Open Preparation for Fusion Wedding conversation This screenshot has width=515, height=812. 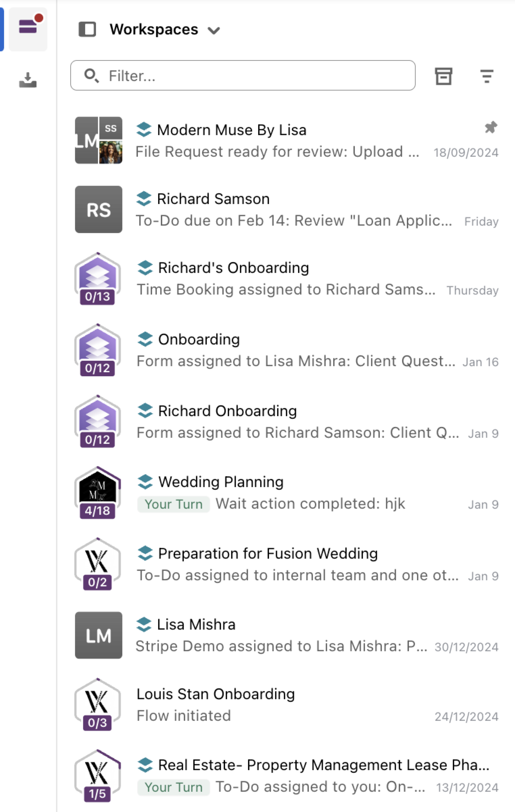[x=286, y=564]
